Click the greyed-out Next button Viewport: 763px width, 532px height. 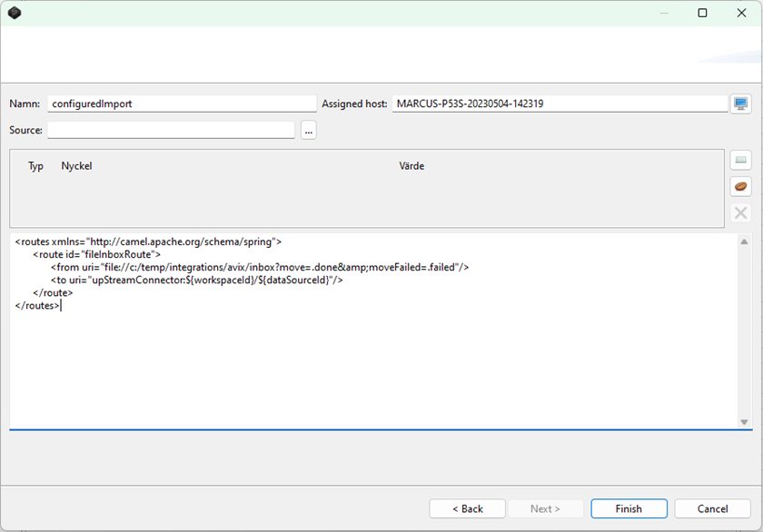tap(544, 508)
